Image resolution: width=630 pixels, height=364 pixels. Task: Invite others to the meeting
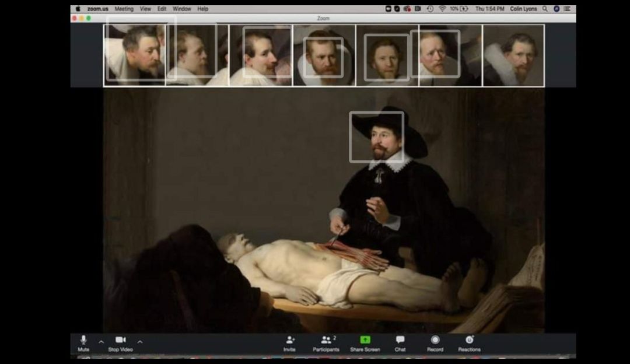coord(289,344)
